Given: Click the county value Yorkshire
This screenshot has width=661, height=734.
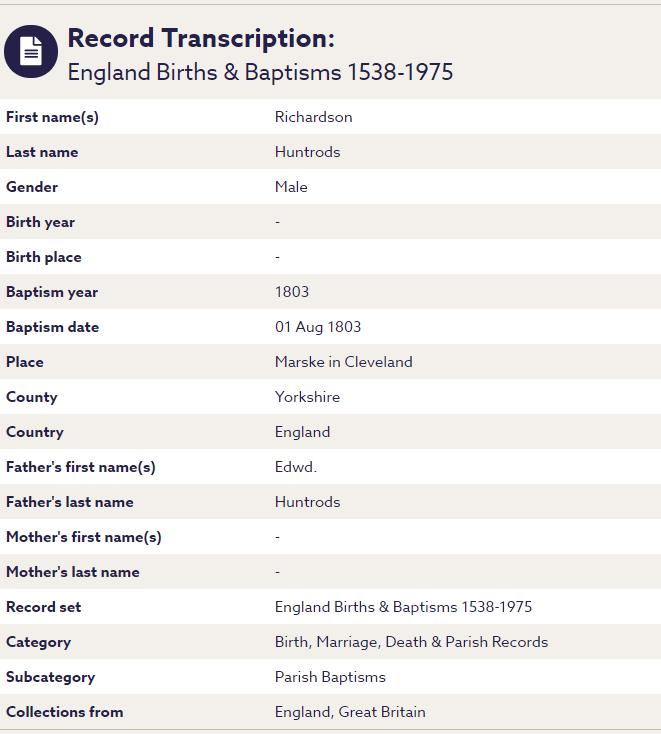Looking at the screenshot, I should click(x=307, y=397).
